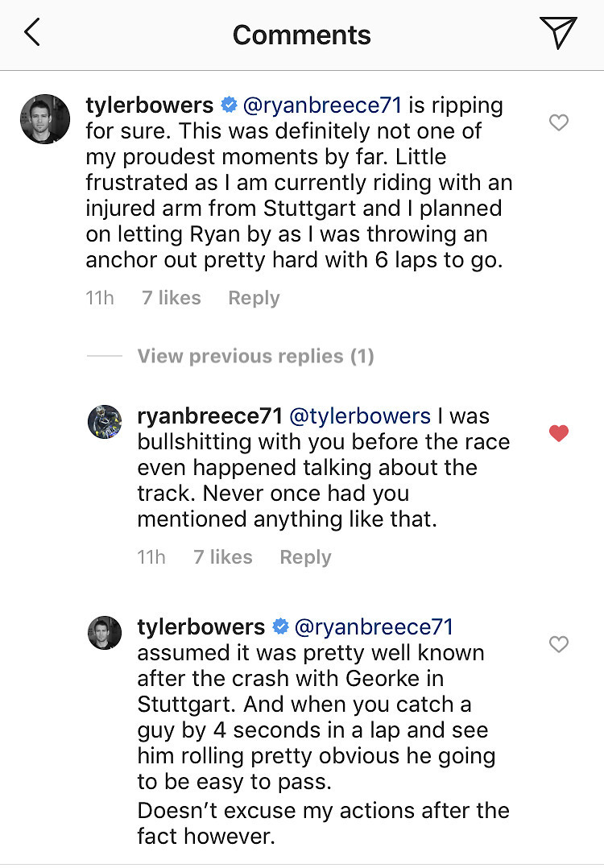Image resolution: width=604 pixels, height=868 pixels.
Task: Select the Comments title header
Action: point(301,35)
